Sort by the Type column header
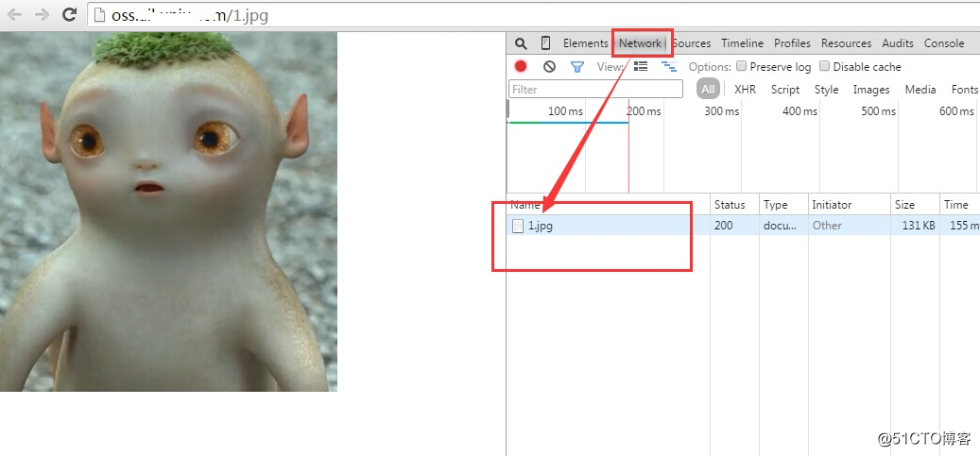Screen dimensions: 980x456 pos(783,204)
